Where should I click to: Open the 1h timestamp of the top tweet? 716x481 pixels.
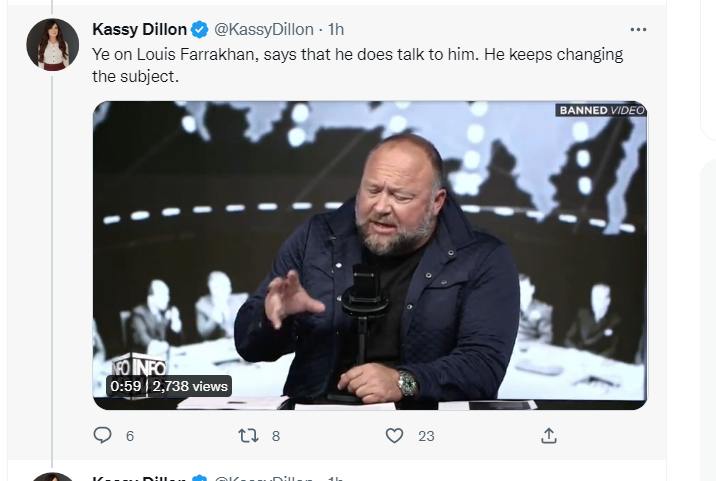(x=336, y=30)
